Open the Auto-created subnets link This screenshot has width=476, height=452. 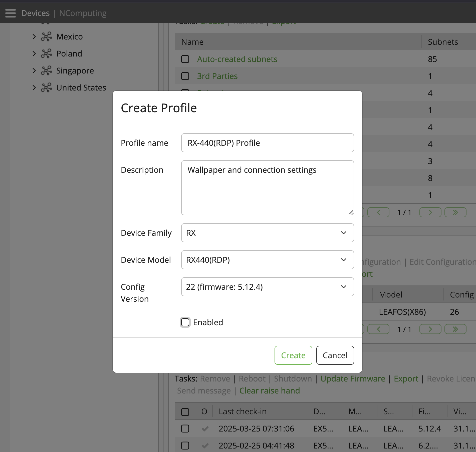(x=237, y=59)
